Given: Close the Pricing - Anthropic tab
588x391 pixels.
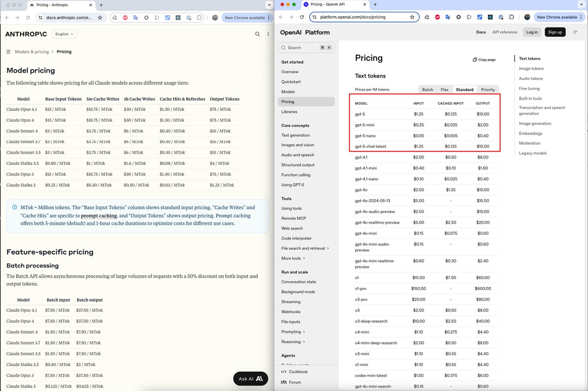Looking at the screenshot, I should coord(91,5).
